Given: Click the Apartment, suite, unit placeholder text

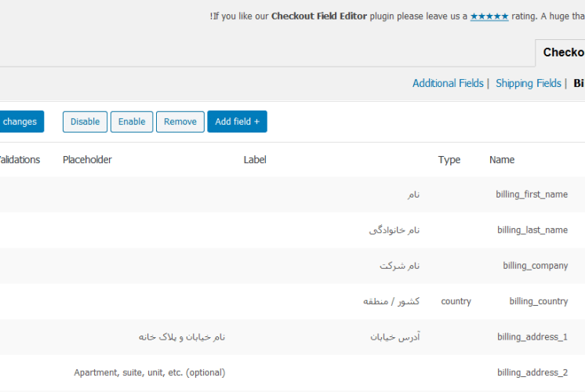Looking at the screenshot, I should pos(150,372).
